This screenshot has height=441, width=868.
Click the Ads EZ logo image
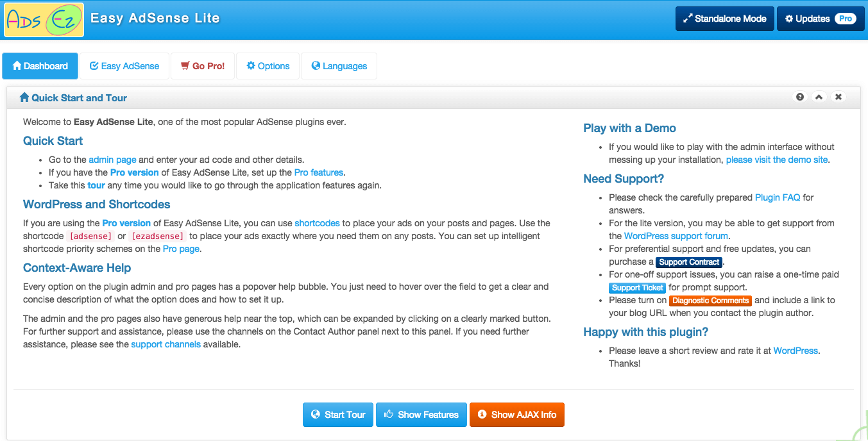(44, 20)
